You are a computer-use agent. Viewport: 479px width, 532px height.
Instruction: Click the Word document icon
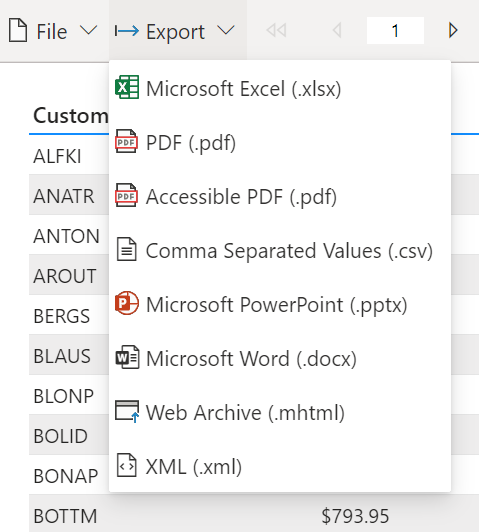[127, 357]
